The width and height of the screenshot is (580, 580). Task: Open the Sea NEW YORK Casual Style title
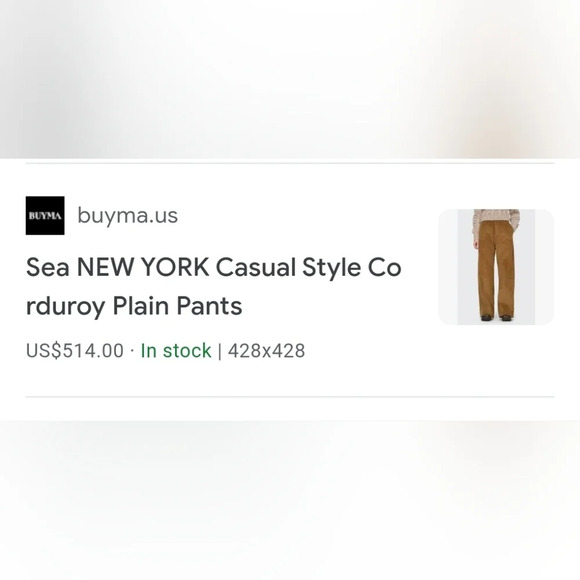(213, 267)
